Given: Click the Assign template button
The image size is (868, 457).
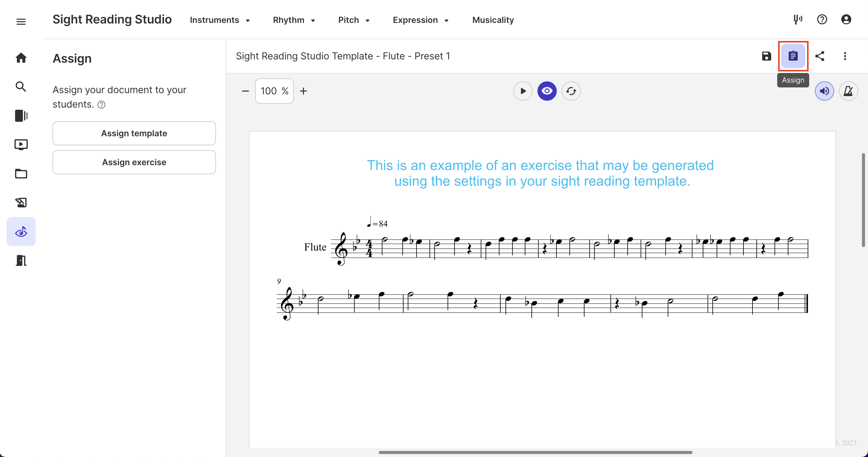Looking at the screenshot, I should 134,133.
